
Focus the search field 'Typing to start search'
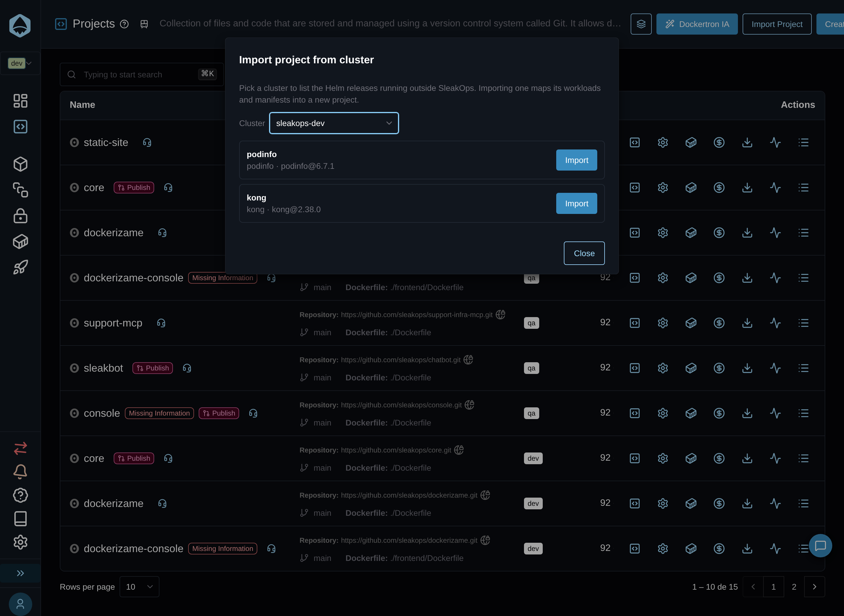[x=142, y=74]
